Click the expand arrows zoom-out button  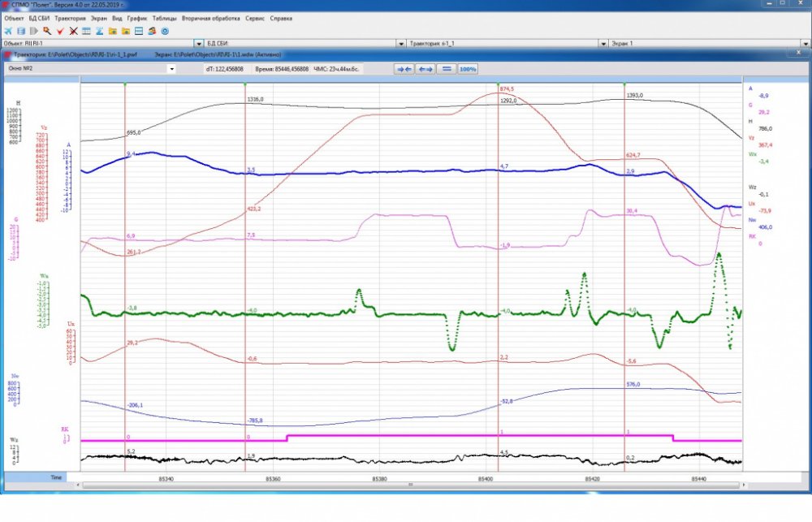tap(425, 69)
